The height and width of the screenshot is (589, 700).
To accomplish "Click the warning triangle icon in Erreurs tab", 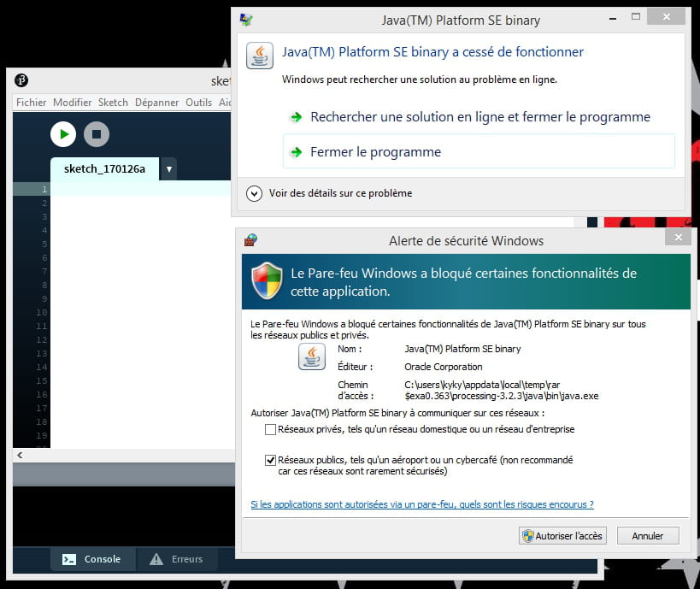I will (156, 559).
